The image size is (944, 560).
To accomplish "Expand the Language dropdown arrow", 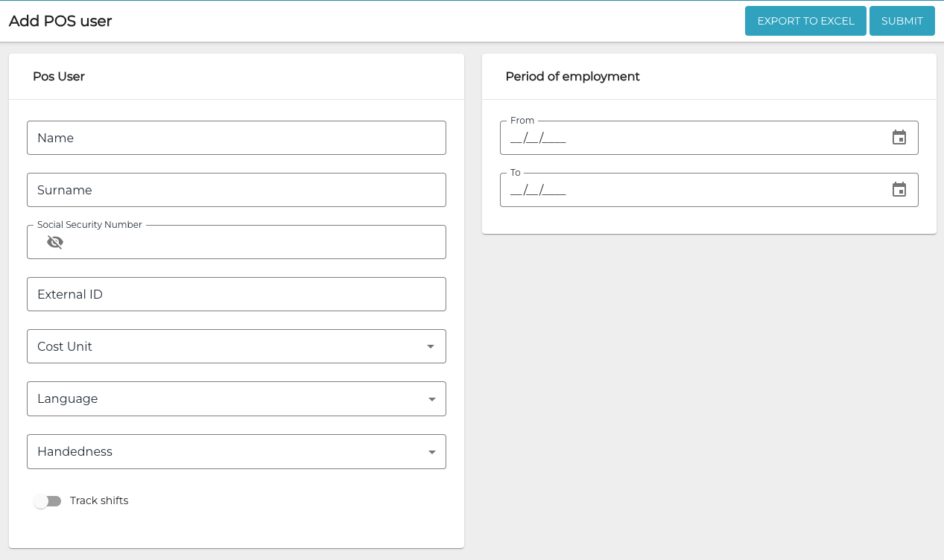I will point(431,399).
